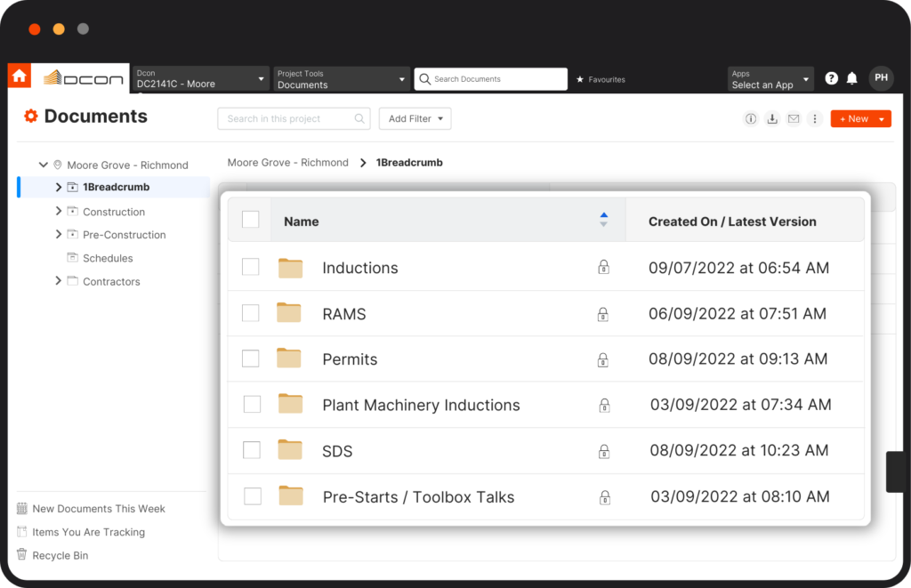Select the Construction folder in tree
This screenshot has height=588, width=911.
coord(114,212)
